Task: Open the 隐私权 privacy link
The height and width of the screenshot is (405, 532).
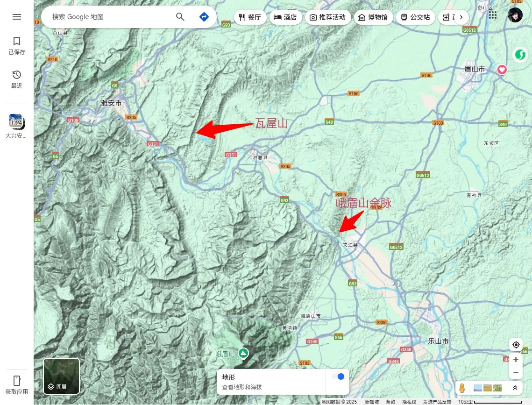Action: (x=409, y=402)
